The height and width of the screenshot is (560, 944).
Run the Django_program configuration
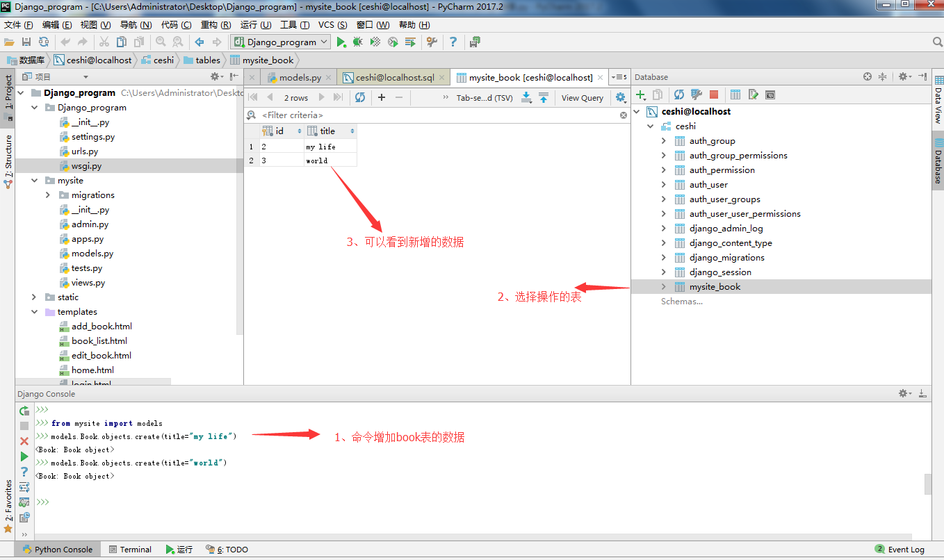pos(341,42)
